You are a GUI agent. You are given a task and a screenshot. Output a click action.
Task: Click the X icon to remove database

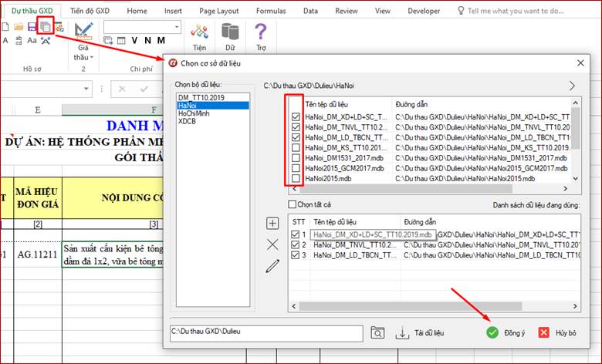pyautogui.click(x=272, y=244)
